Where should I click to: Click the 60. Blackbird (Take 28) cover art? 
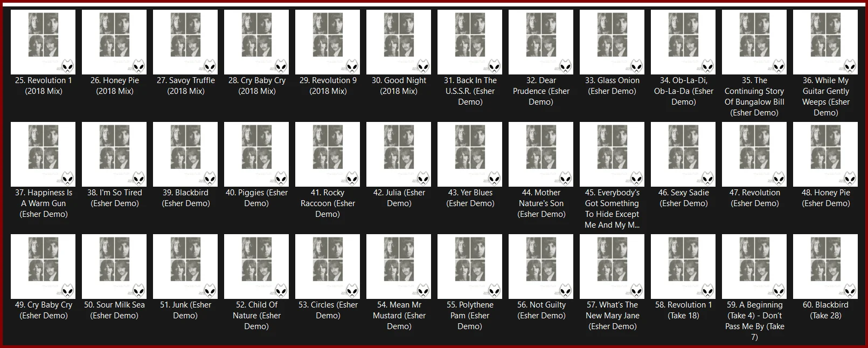click(x=825, y=267)
